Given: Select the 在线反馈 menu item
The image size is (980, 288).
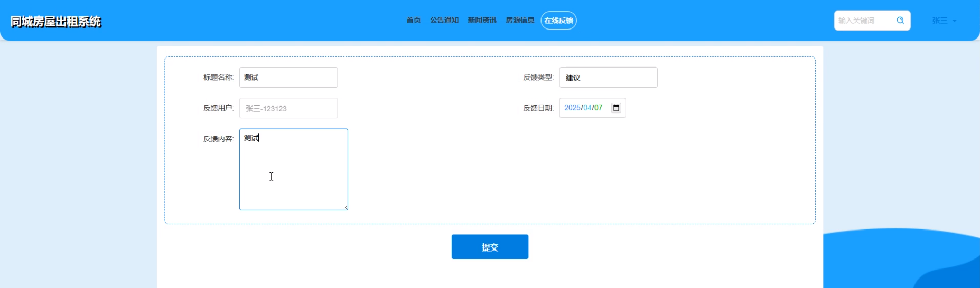Looking at the screenshot, I should (558, 21).
